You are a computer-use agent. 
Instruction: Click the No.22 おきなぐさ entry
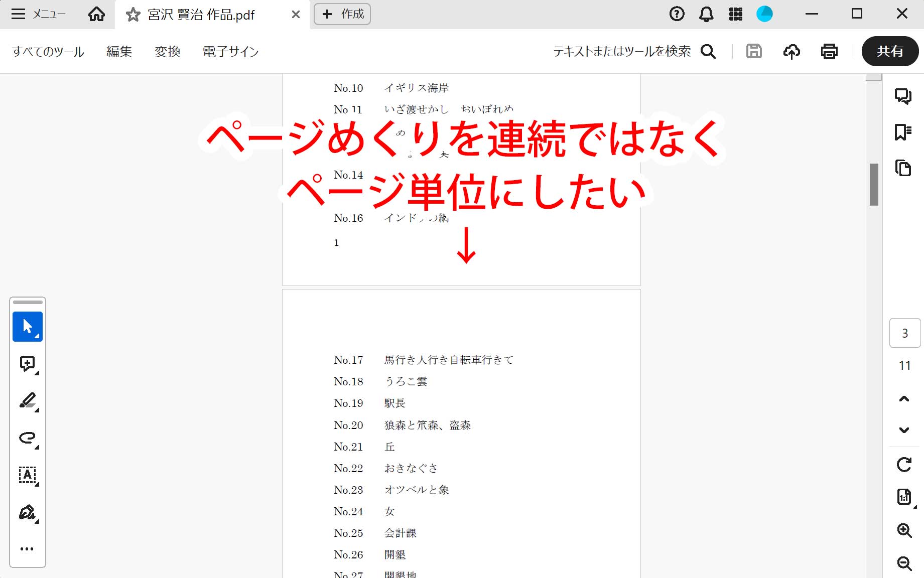click(x=385, y=468)
